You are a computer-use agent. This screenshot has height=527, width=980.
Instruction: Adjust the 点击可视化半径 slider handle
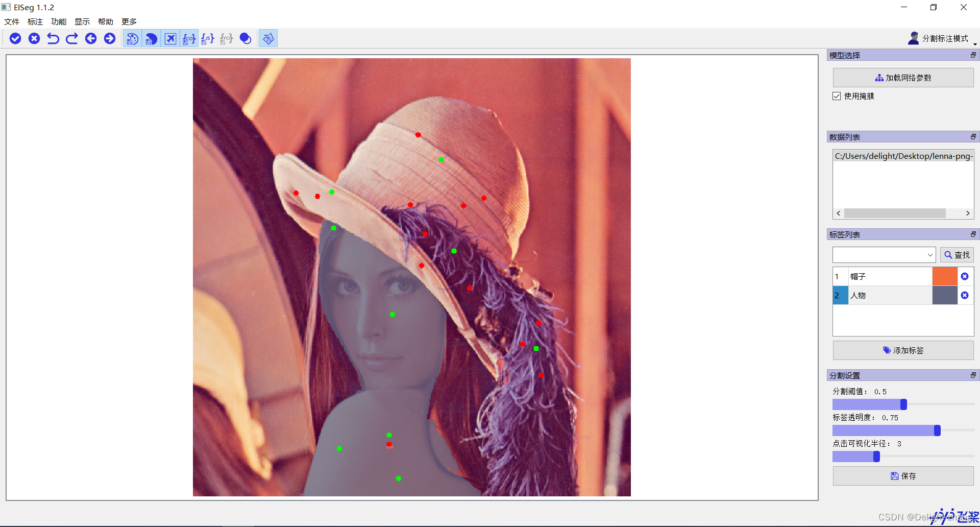click(876, 457)
